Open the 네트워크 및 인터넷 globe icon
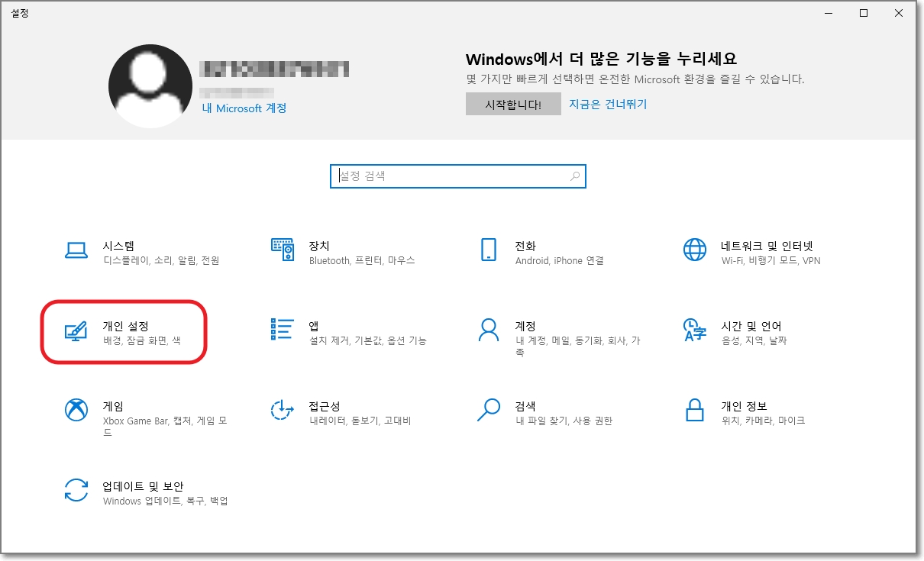This screenshot has width=924, height=561. (695, 250)
